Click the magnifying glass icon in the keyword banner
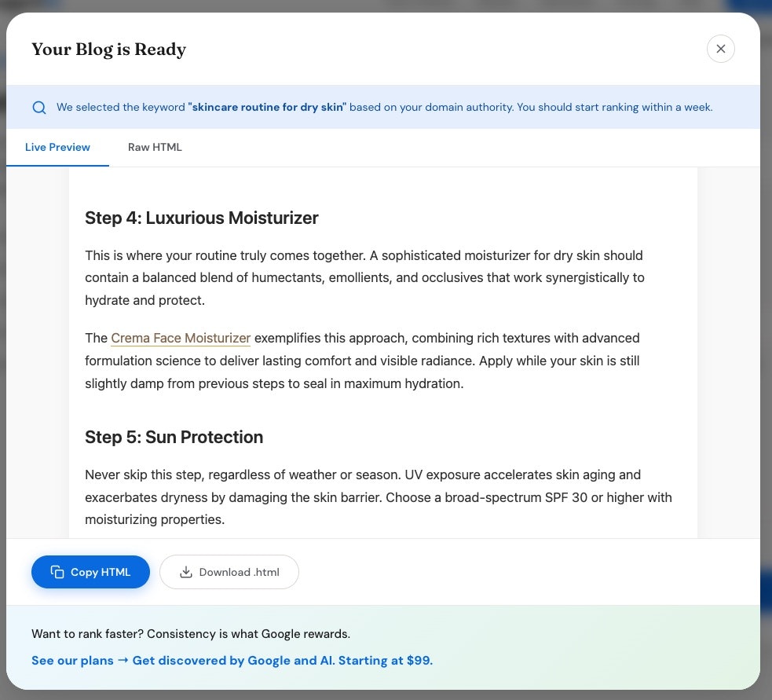Image resolution: width=772 pixels, height=700 pixels. 39,107
